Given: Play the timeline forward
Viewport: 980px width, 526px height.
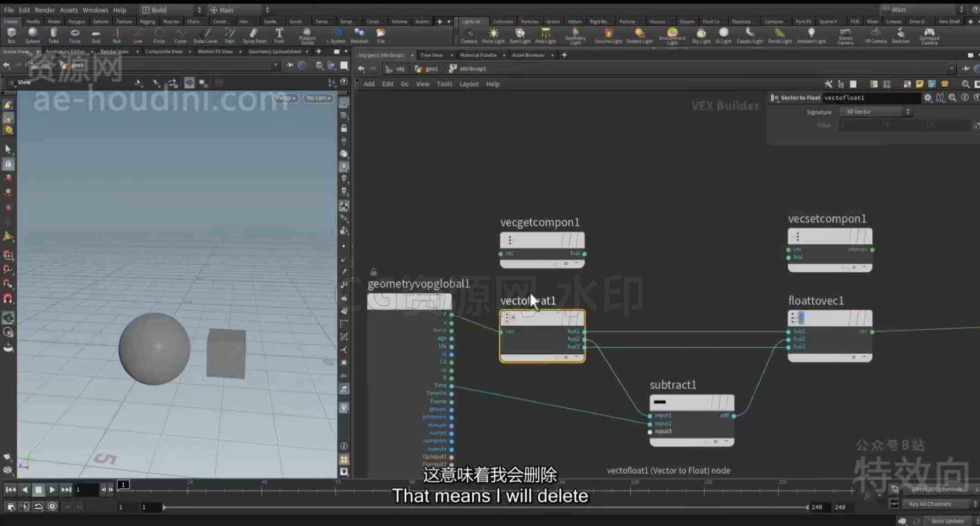Looking at the screenshot, I should coord(52,490).
